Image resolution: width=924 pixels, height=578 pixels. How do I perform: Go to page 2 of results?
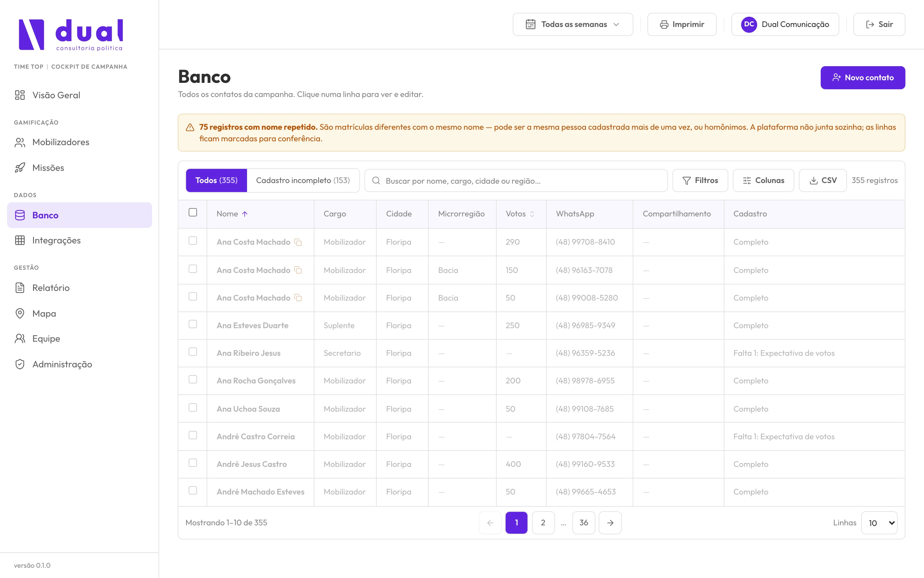[543, 523]
